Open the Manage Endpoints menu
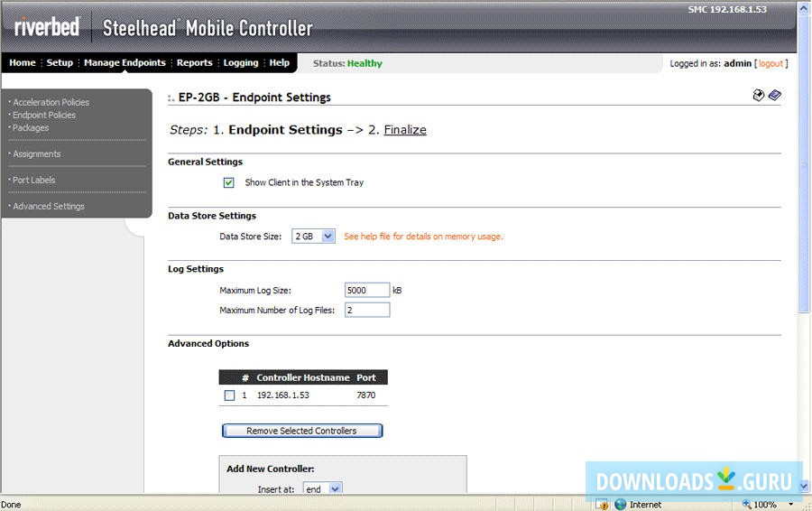 125,62
